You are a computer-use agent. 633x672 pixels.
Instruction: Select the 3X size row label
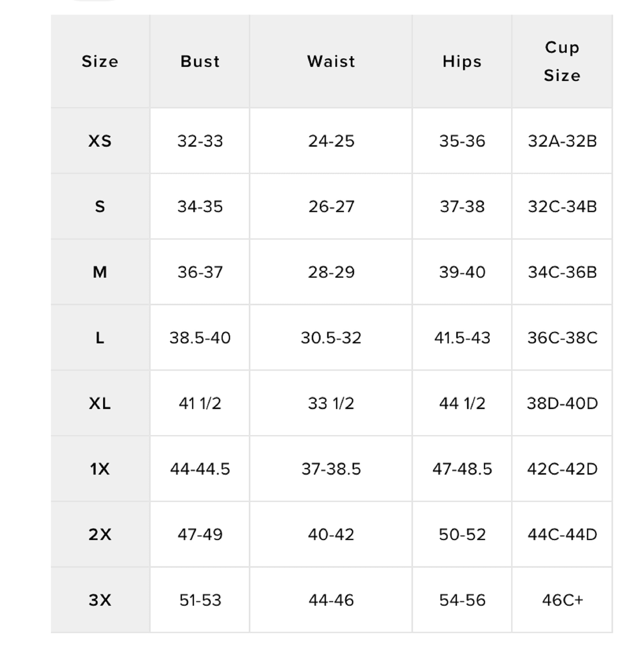pos(100,600)
